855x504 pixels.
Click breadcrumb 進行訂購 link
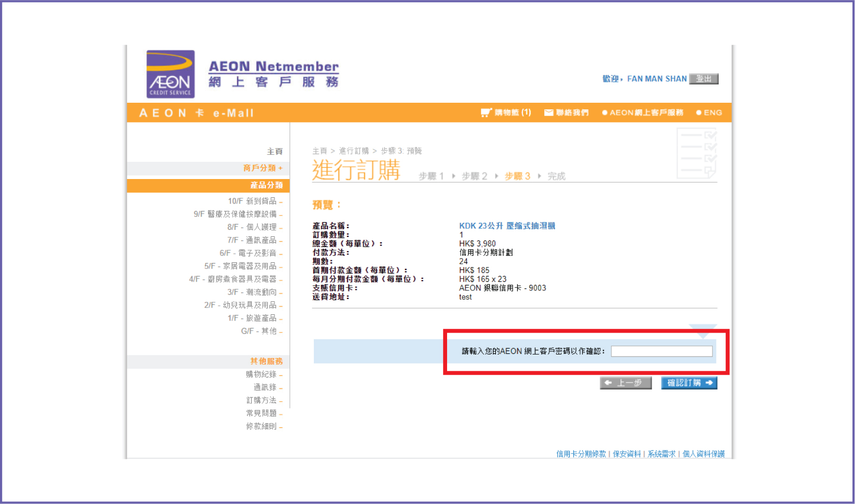[x=354, y=151]
